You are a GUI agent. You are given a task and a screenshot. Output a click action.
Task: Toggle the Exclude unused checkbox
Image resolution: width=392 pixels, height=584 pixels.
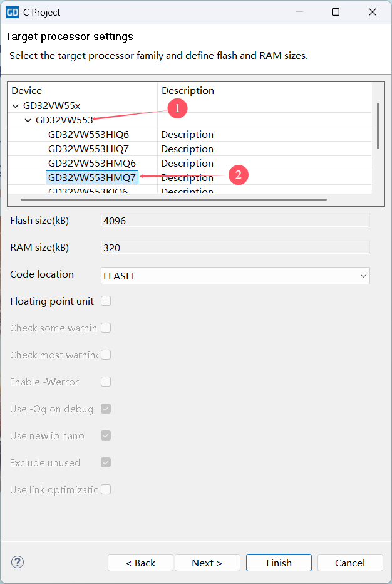click(x=106, y=462)
